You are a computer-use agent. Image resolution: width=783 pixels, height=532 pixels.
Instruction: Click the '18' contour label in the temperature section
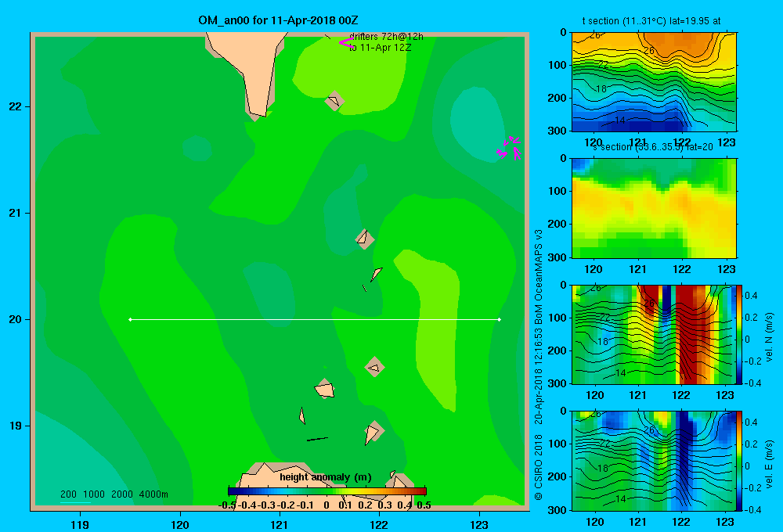[601, 89]
